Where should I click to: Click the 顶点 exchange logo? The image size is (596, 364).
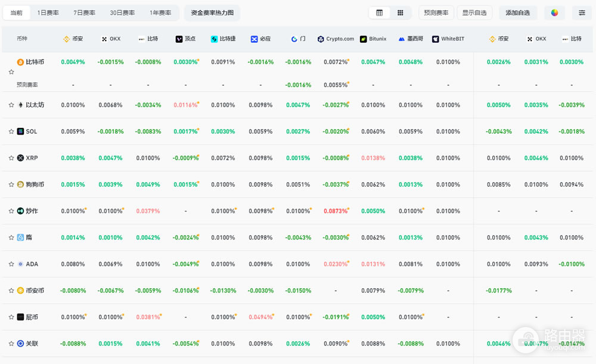pos(179,39)
